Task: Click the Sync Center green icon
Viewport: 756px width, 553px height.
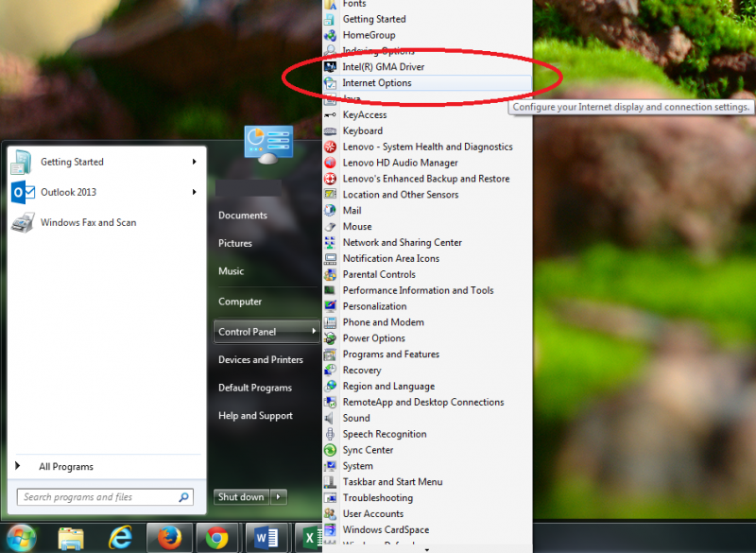Action: 330,450
